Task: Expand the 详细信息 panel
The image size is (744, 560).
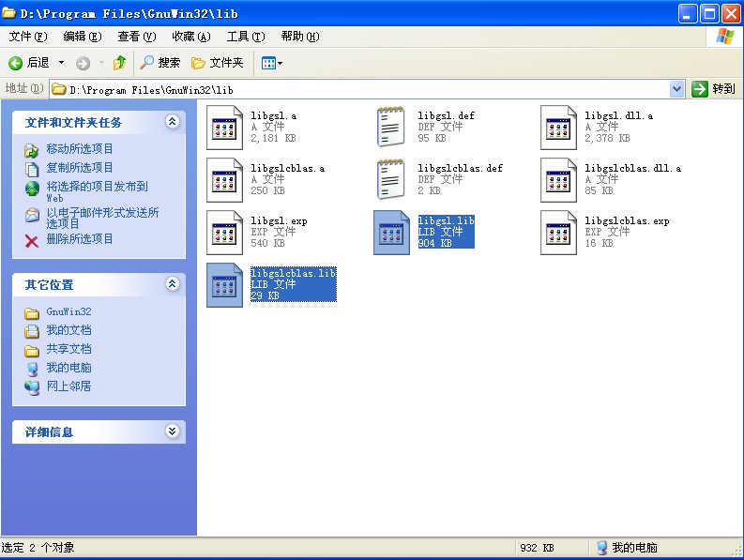Action: click(172, 431)
